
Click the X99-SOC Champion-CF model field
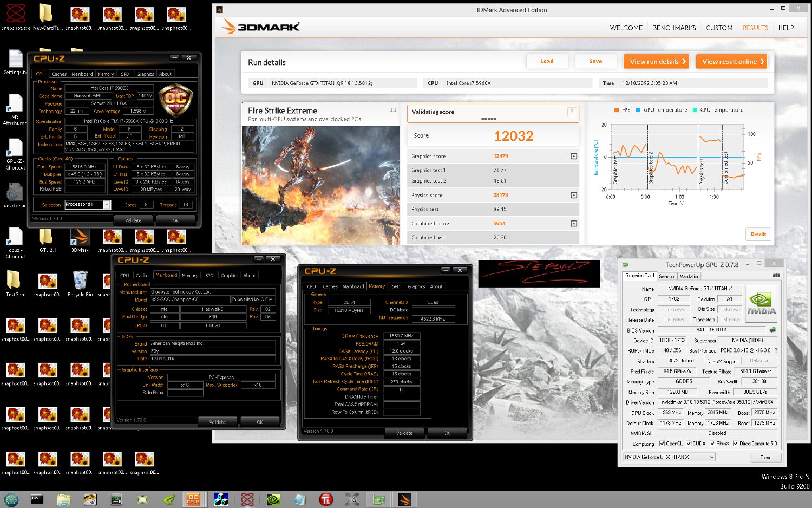click(189, 299)
